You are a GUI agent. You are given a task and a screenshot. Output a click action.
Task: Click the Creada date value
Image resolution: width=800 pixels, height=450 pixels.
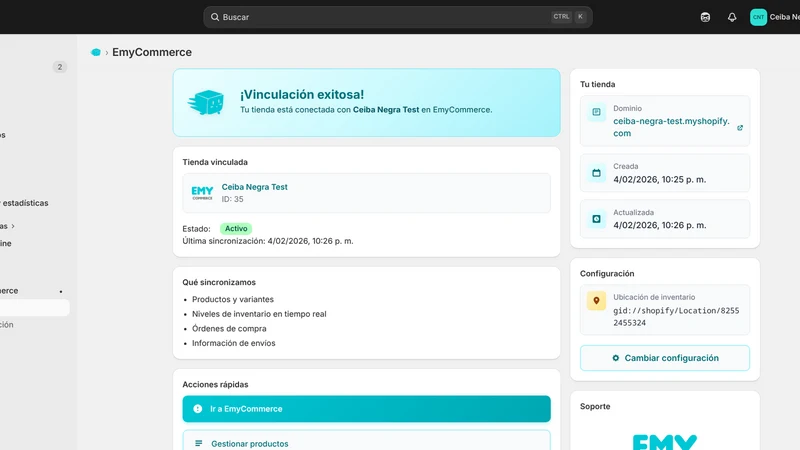(660, 180)
